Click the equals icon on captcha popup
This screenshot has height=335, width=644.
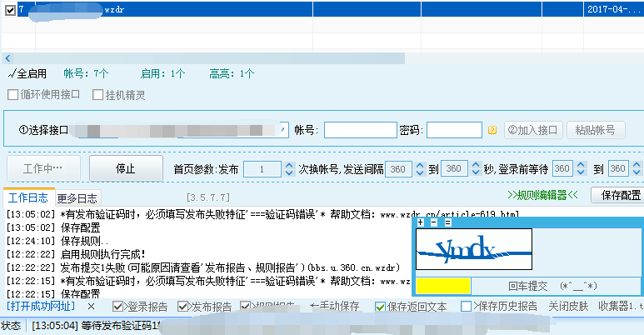(x=447, y=222)
